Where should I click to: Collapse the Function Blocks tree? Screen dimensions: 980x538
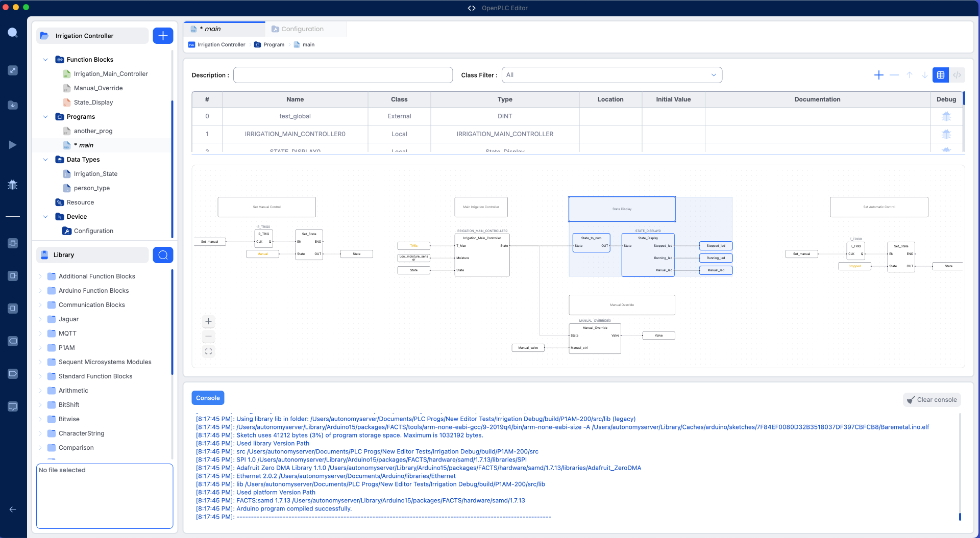pos(45,60)
